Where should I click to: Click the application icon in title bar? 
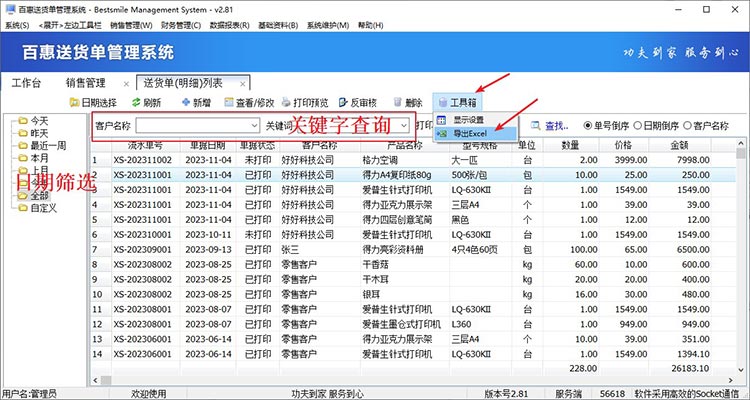pos(9,9)
